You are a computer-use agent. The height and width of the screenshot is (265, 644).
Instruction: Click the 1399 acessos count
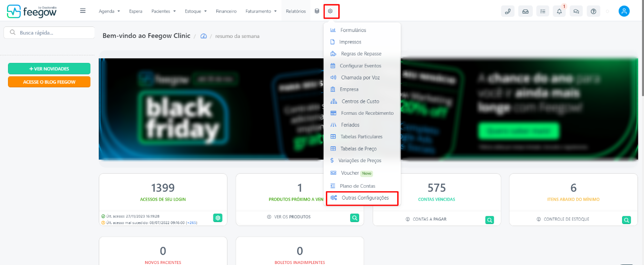click(163, 188)
